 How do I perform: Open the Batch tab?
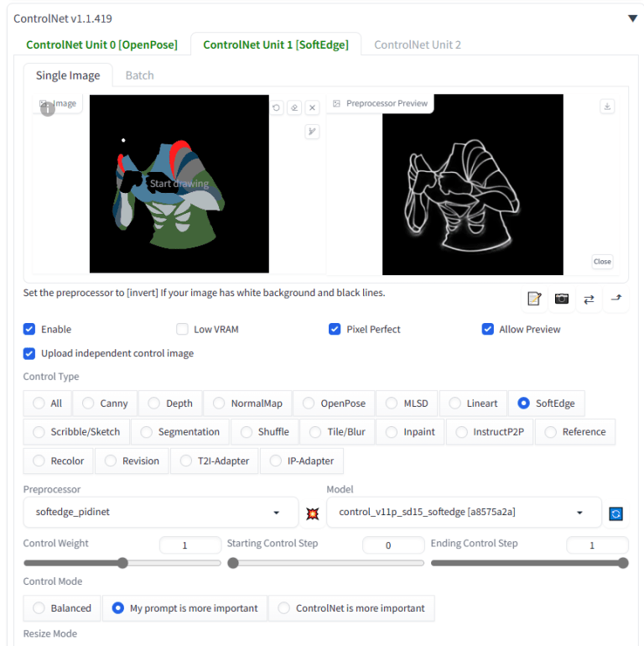pos(139,76)
